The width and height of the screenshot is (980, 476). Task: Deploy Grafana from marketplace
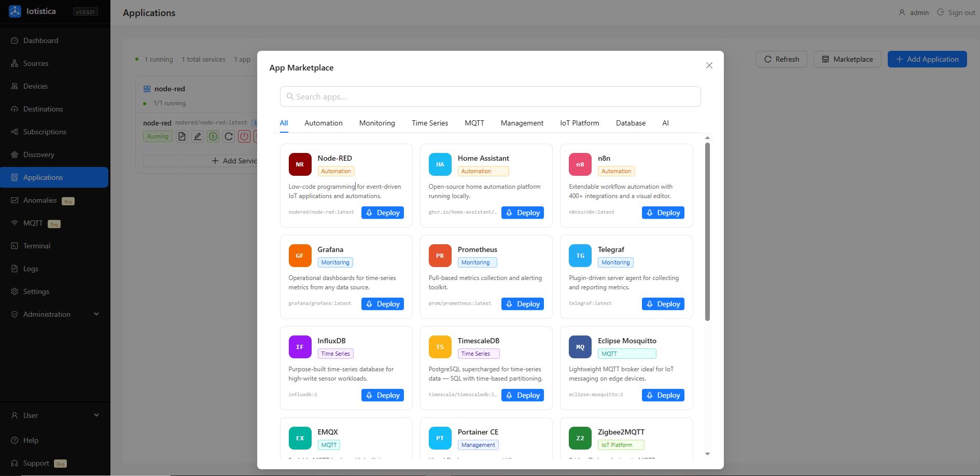[x=383, y=304]
